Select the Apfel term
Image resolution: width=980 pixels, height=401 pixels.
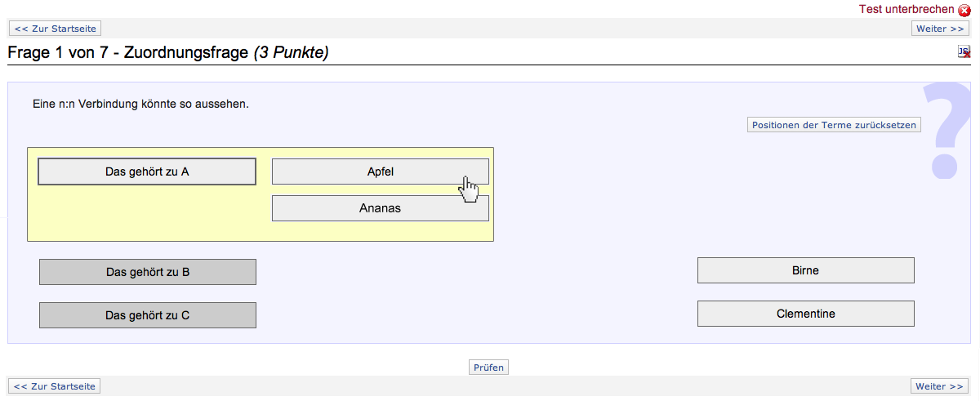tap(380, 172)
